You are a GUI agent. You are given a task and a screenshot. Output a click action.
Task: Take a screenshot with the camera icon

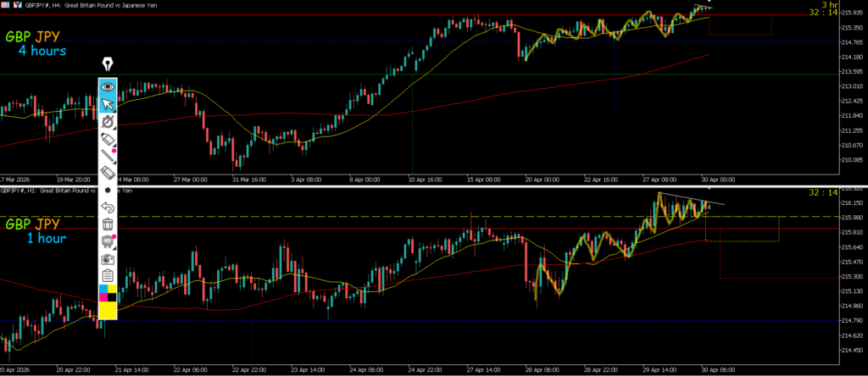[x=108, y=258]
